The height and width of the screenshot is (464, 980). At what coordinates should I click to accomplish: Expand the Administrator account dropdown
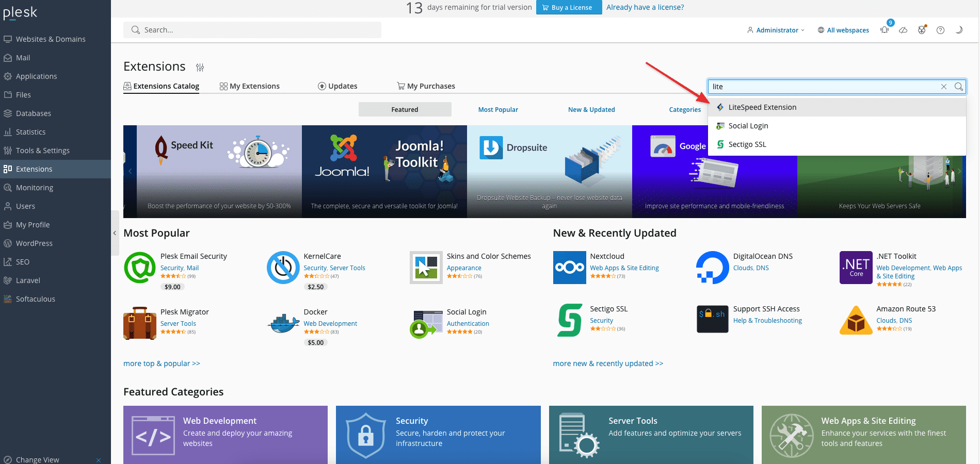(776, 30)
